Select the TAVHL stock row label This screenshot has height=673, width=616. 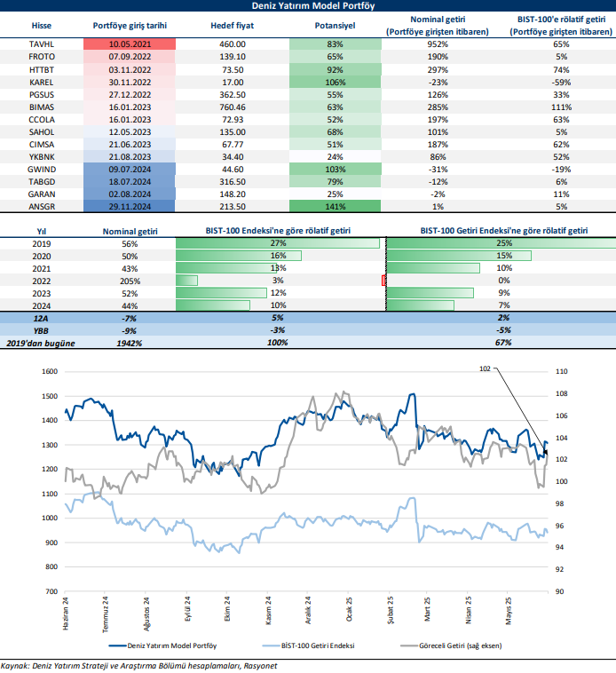click(x=41, y=44)
